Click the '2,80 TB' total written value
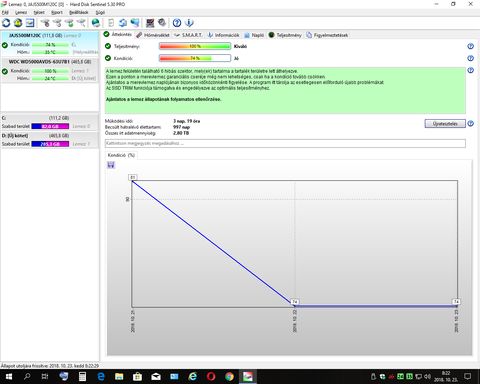Screen dimensions: 480x384 pyautogui.click(x=181, y=133)
